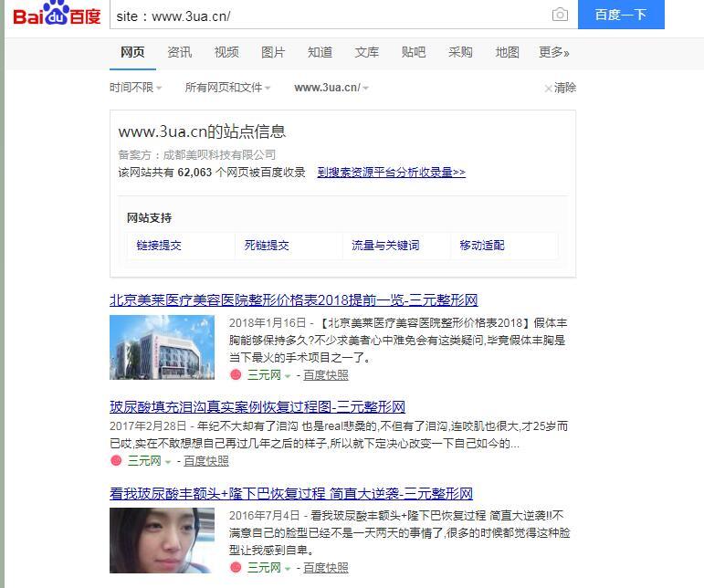Click the 死链提交 link

267,245
